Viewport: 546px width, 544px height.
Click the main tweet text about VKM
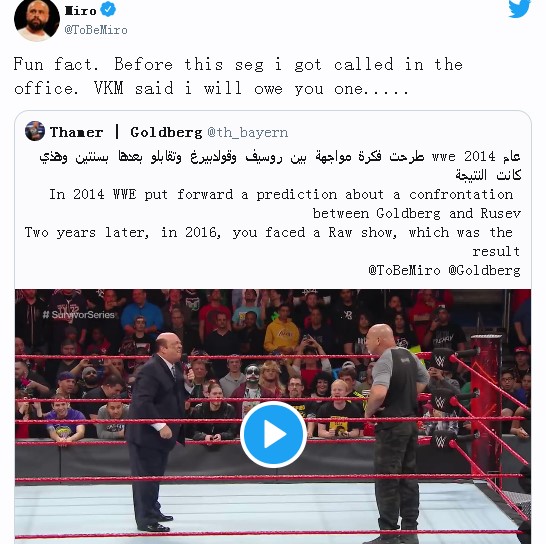pos(238,77)
